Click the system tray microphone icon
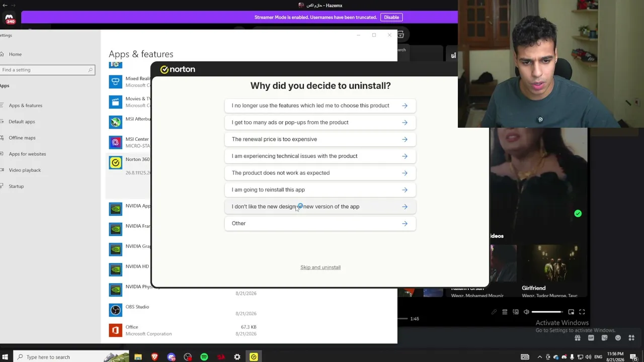644x362 pixels. (572, 357)
